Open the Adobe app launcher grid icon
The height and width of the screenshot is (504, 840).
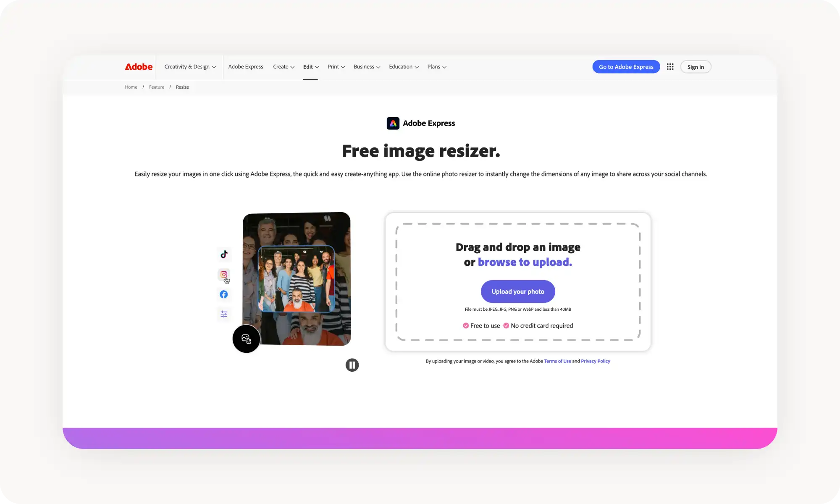pos(670,66)
